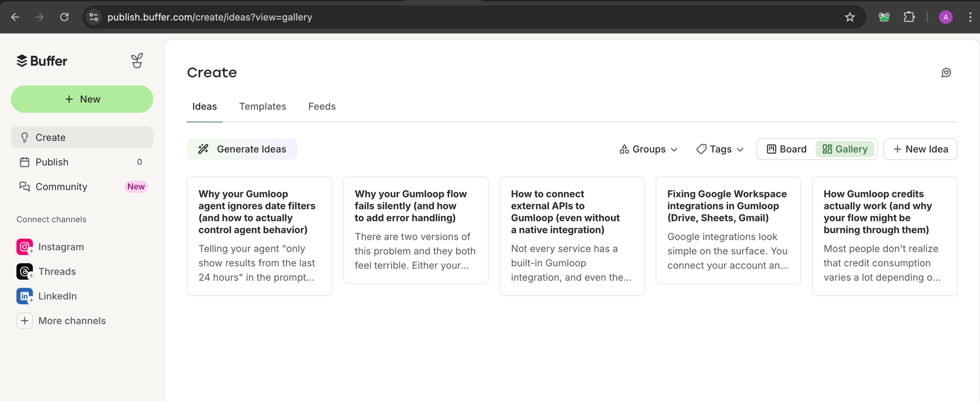Viewport: 980px width, 401px height.
Task: Connect the Instagram channel icon
Action: coord(24,247)
